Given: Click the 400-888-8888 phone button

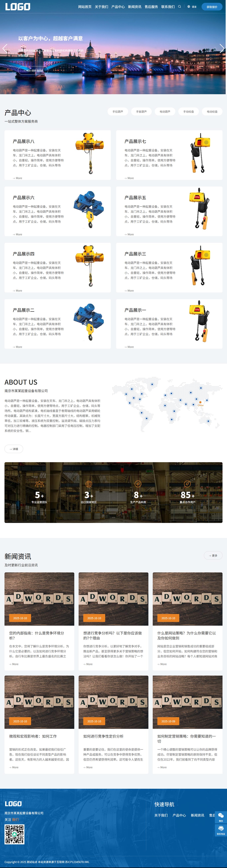Looking at the screenshot, I should pos(33,70).
